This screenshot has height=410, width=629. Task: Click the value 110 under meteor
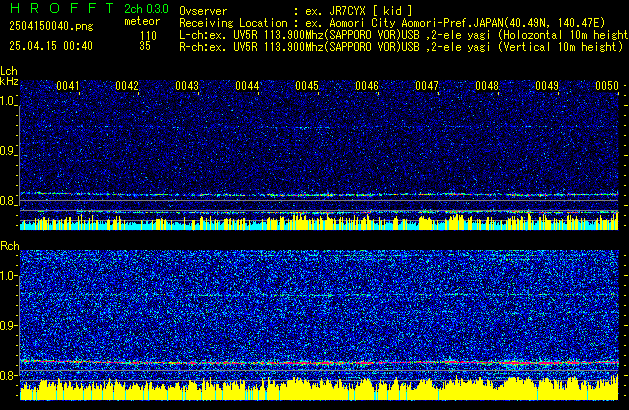148,36
